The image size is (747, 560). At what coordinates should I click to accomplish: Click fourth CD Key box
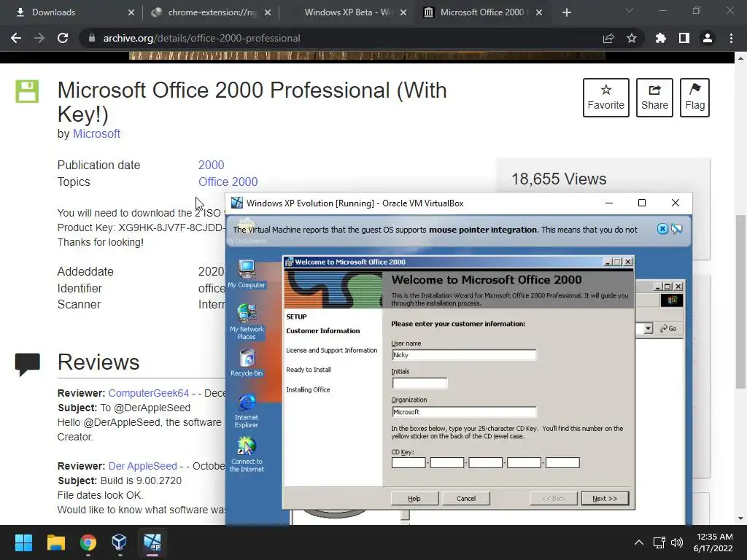click(x=524, y=462)
